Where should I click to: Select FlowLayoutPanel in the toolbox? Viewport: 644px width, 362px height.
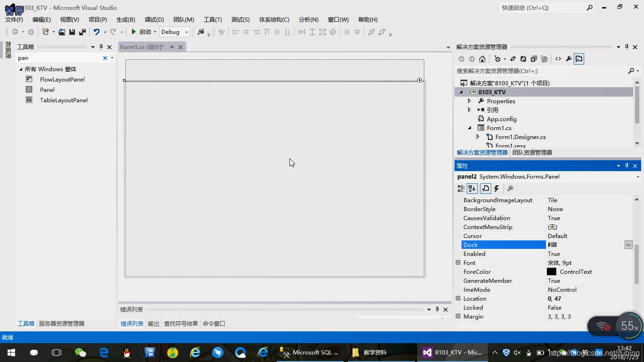click(x=62, y=79)
